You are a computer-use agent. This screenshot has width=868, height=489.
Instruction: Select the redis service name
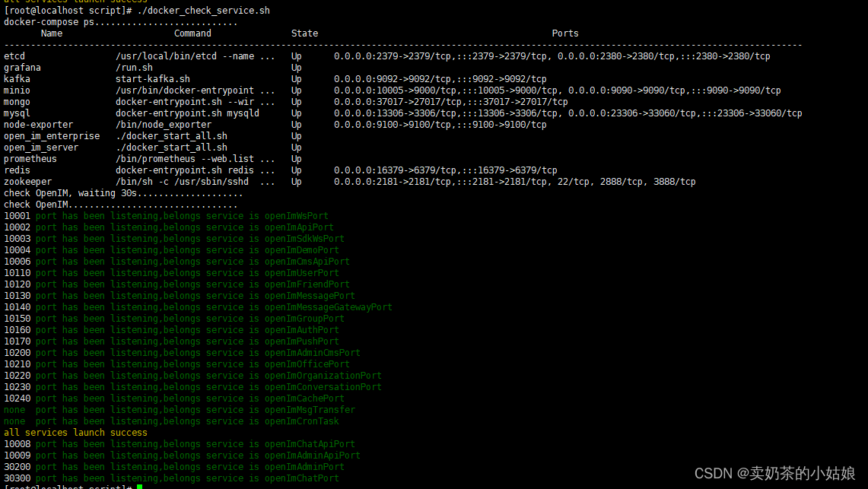16,170
